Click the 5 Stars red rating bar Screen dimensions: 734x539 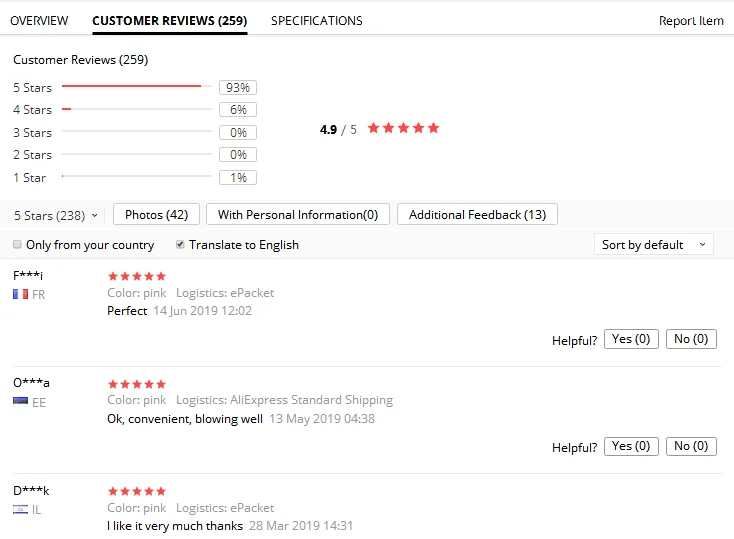click(131, 87)
